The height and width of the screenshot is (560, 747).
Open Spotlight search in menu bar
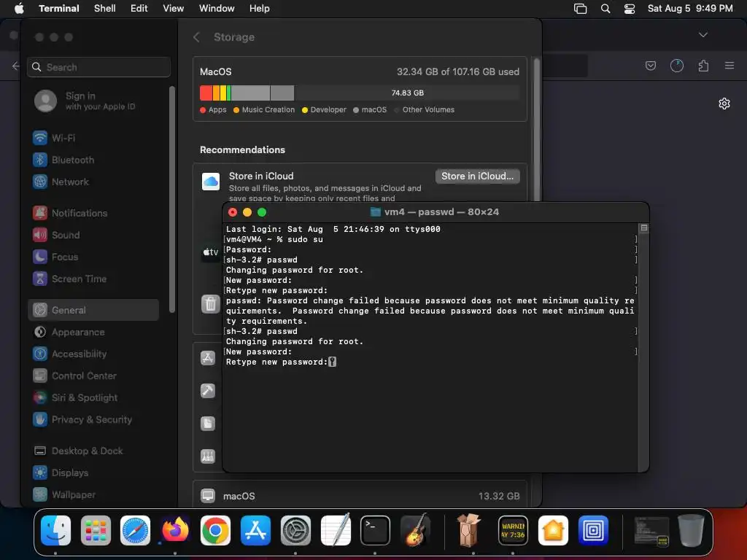[605, 8]
